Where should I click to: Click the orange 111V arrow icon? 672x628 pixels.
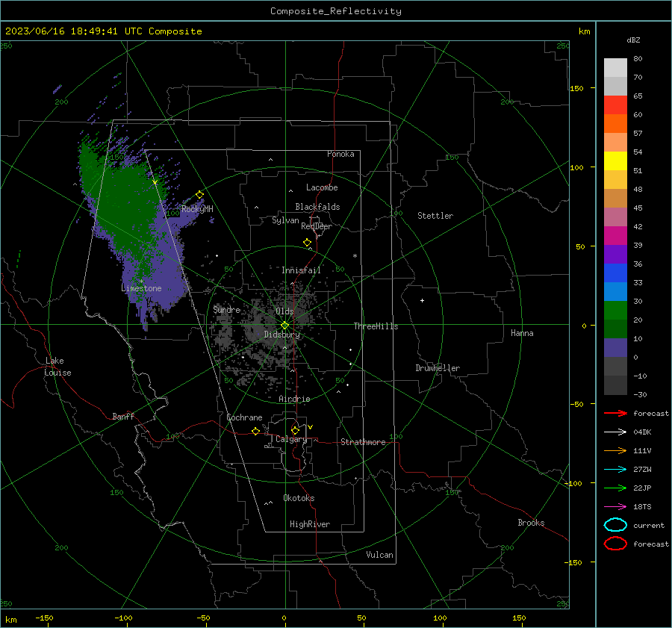click(615, 450)
